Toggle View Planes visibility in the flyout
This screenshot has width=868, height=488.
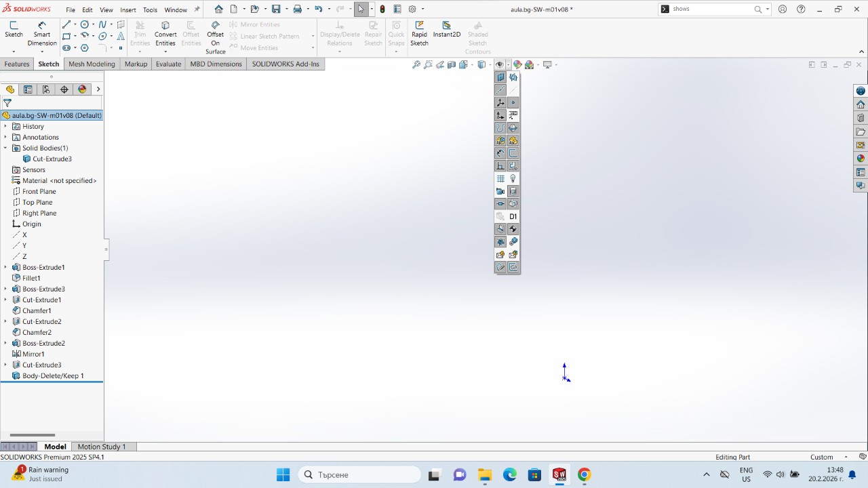pos(500,77)
